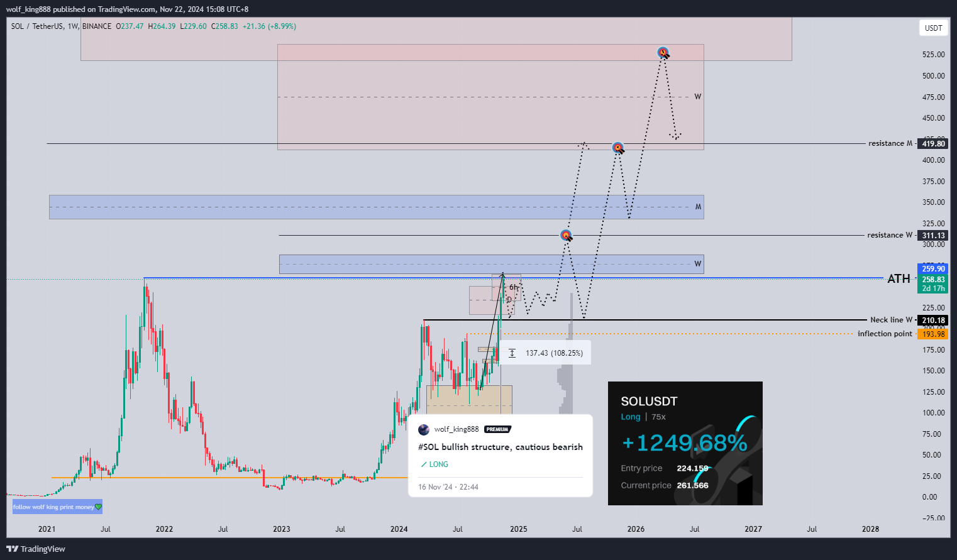Click the 2028 label on the time axis
This screenshot has width=957, height=560.
click(x=870, y=529)
